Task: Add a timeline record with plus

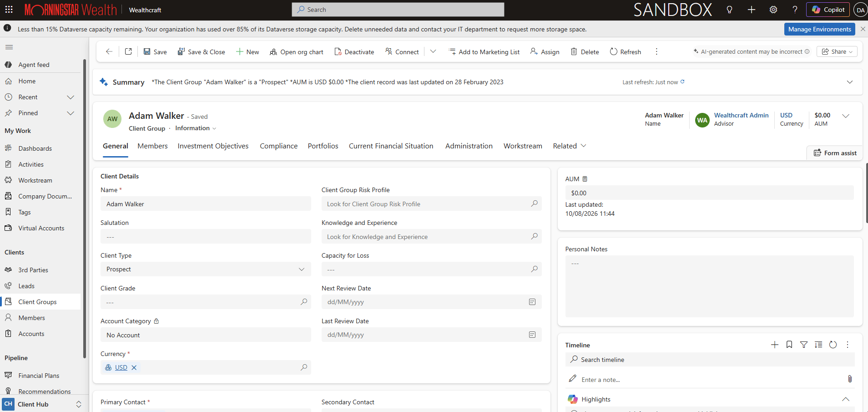Action: pyautogui.click(x=775, y=345)
